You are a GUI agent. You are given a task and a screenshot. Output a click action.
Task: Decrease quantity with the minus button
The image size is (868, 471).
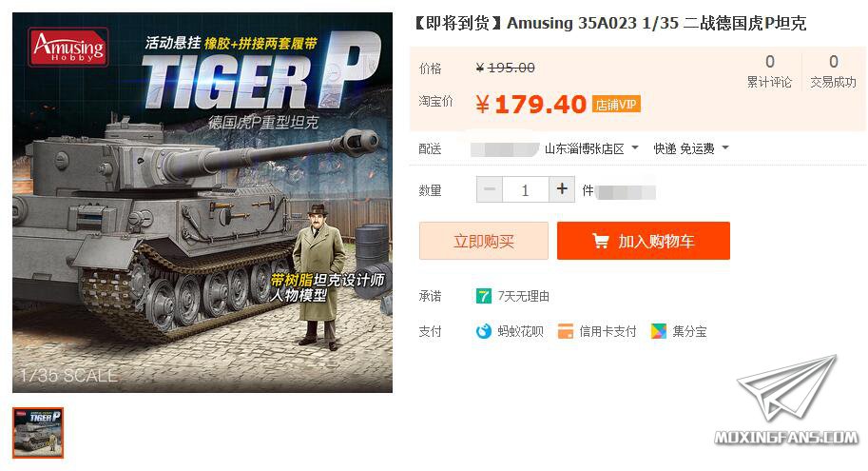pyautogui.click(x=490, y=189)
